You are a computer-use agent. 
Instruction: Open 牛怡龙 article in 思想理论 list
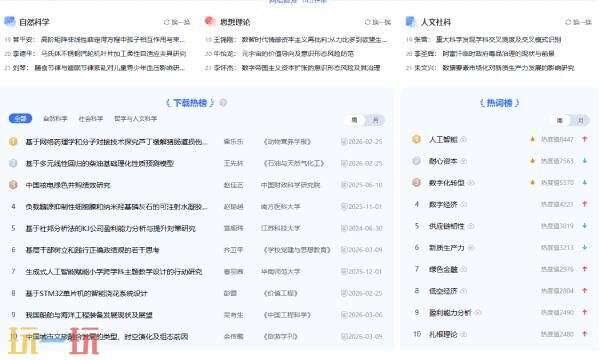284,54
